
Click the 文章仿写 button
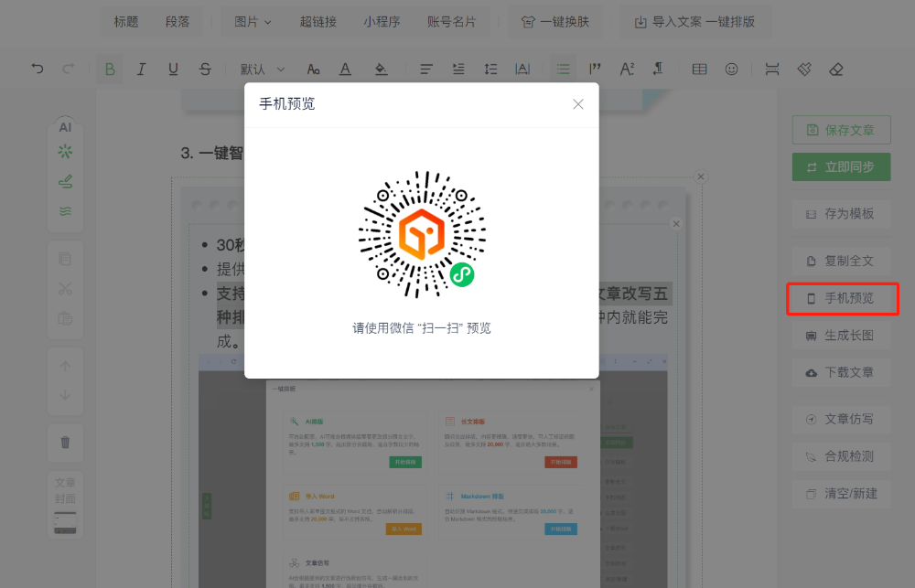point(842,420)
